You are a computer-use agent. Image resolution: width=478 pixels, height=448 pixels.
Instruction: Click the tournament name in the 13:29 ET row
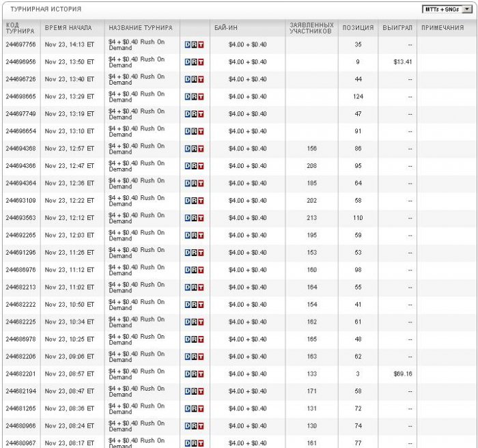[137, 97]
